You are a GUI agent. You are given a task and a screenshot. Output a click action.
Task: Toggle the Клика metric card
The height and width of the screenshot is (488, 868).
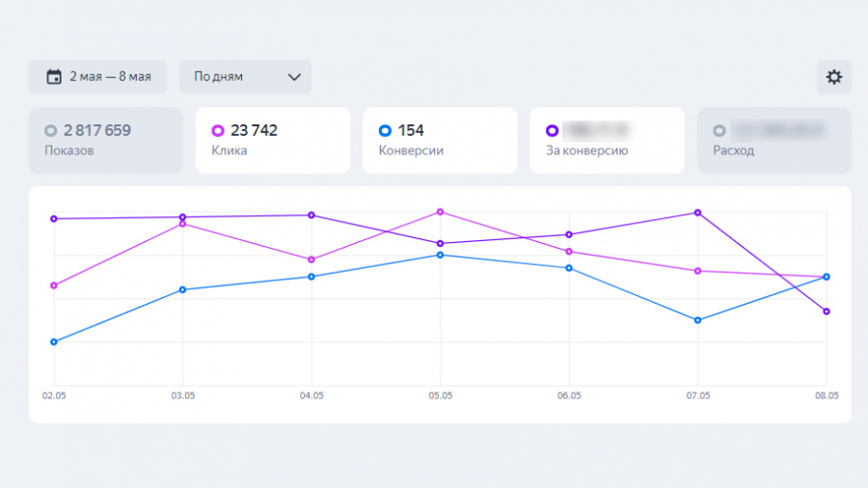coord(273,141)
